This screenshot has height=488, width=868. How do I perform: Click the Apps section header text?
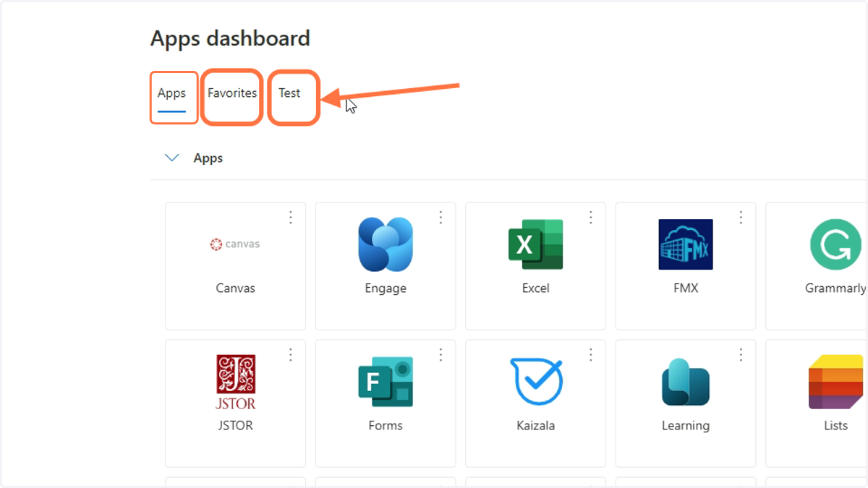[x=208, y=158]
